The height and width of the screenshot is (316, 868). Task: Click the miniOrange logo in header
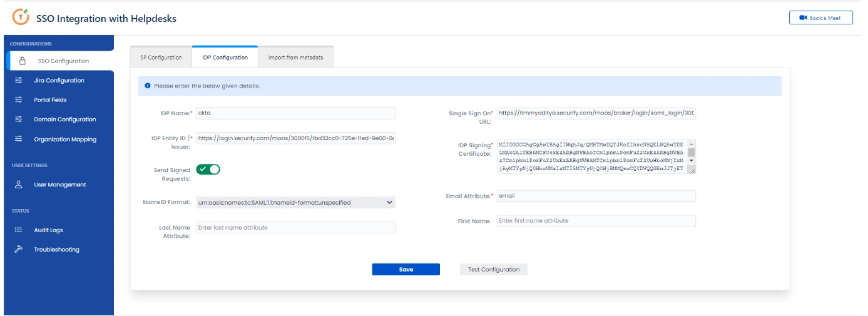click(21, 18)
